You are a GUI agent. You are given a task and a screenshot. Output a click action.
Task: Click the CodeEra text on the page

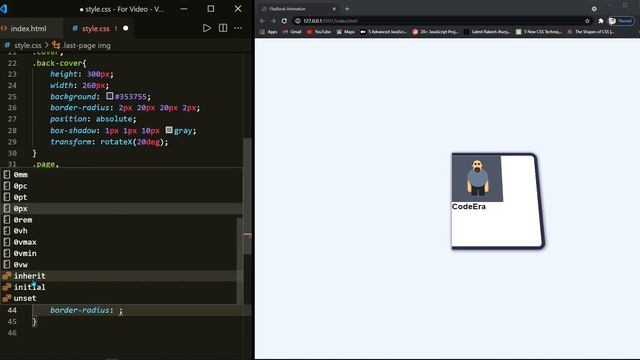click(x=469, y=207)
